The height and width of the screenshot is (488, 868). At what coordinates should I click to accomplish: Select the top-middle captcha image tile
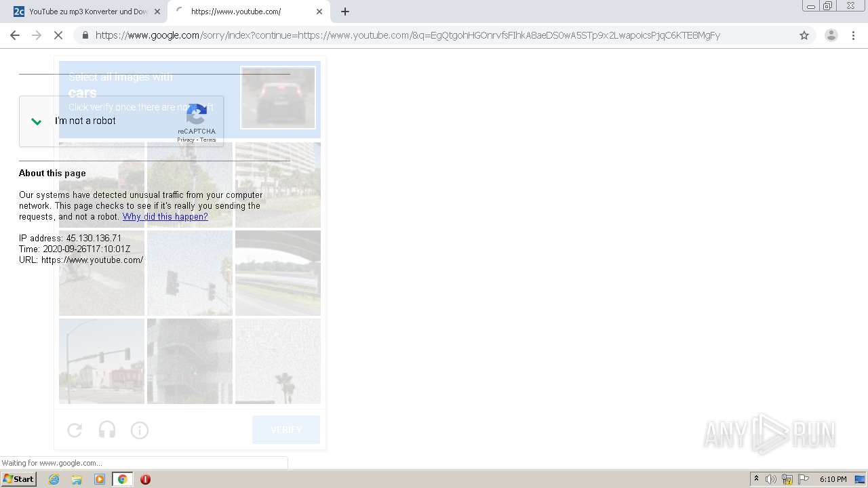point(190,185)
